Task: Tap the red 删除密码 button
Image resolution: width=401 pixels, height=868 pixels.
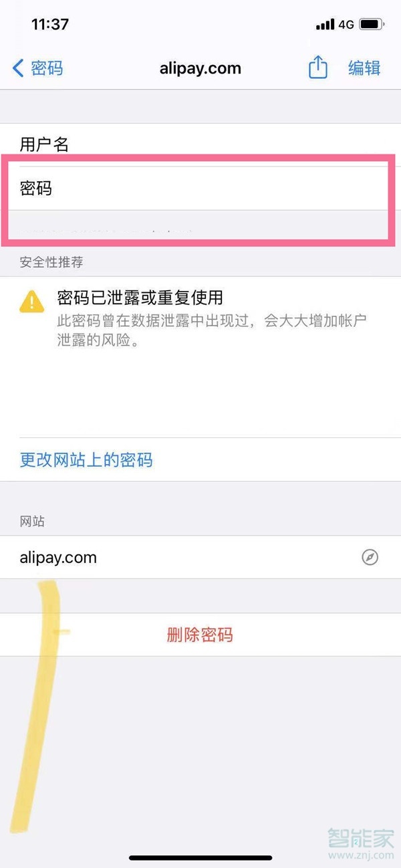Action: (200, 635)
